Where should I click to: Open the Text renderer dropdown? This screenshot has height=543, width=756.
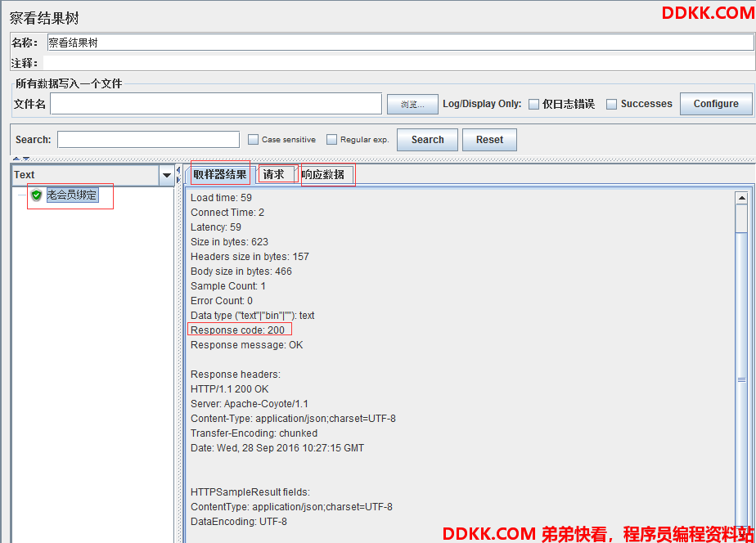point(167,175)
